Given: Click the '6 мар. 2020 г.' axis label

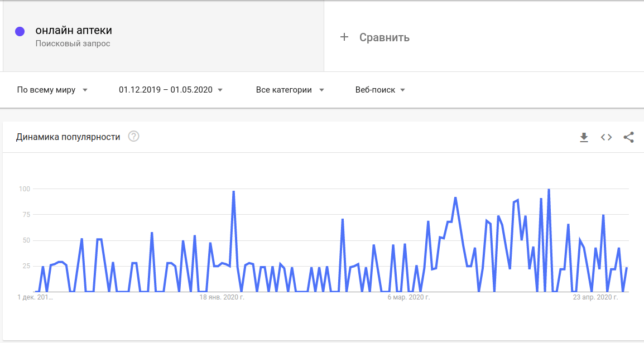Looking at the screenshot, I should [x=409, y=298].
